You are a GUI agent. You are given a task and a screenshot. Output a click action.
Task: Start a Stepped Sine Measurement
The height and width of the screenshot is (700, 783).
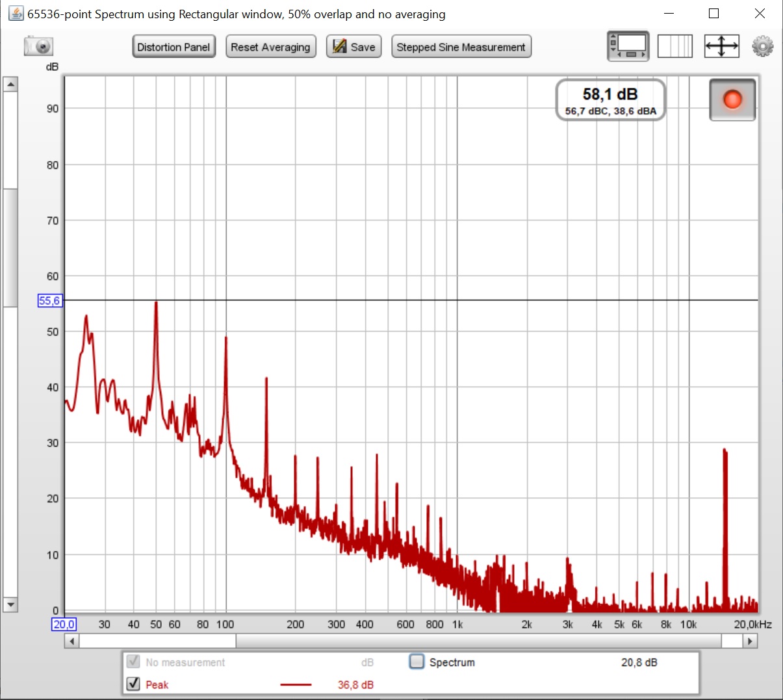click(461, 47)
